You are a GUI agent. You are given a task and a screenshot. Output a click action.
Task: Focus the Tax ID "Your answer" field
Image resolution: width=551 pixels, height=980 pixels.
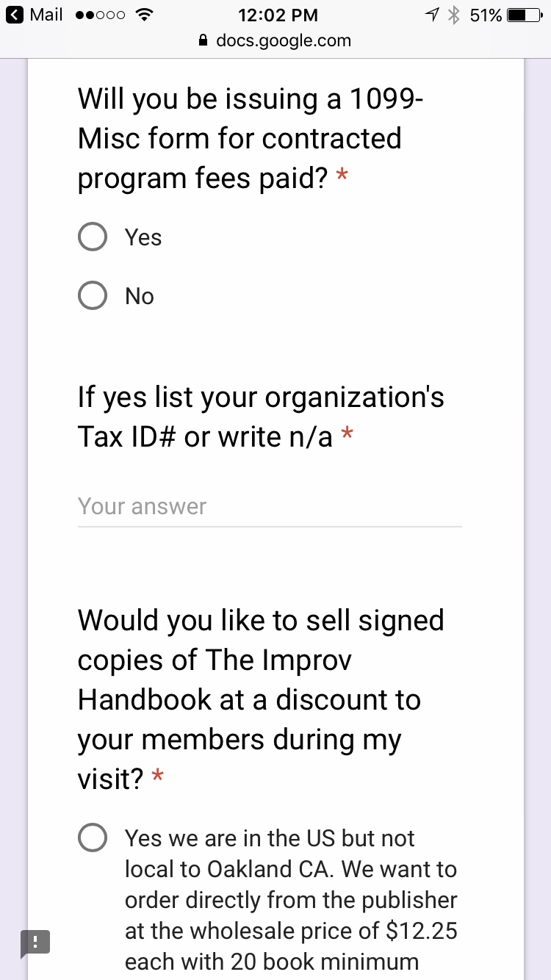pyautogui.click(x=270, y=507)
